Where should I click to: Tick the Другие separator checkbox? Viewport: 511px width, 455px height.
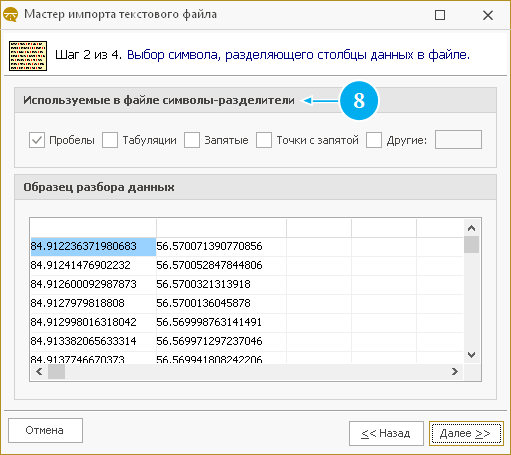374,140
